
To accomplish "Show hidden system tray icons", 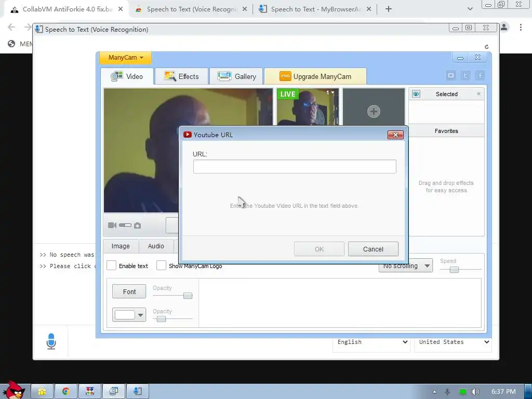I will (434, 392).
